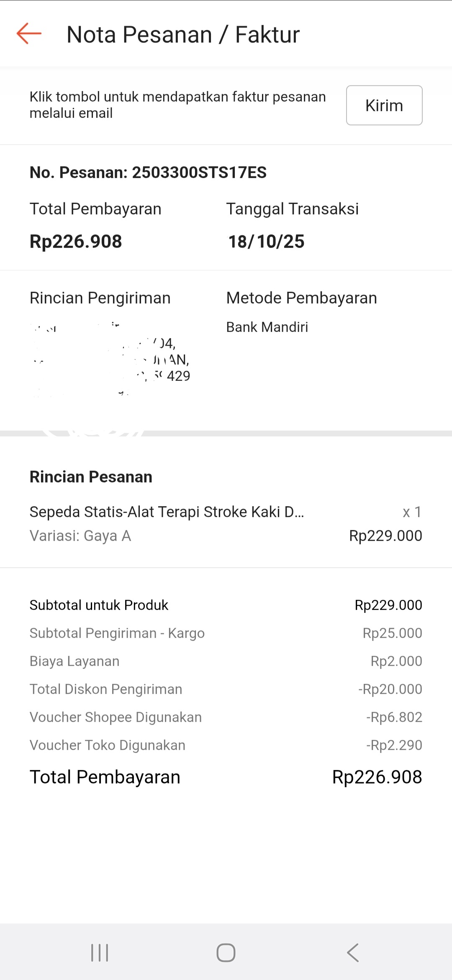452x980 pixels.
Task: Tap Total Diskon Pengiriman label
Action: pos(106,689)
